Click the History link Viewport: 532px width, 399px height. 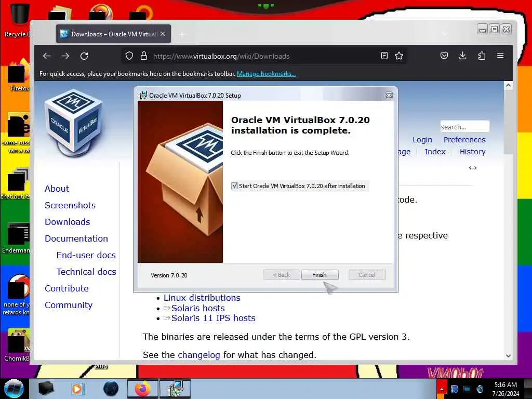tap(473, 152)
